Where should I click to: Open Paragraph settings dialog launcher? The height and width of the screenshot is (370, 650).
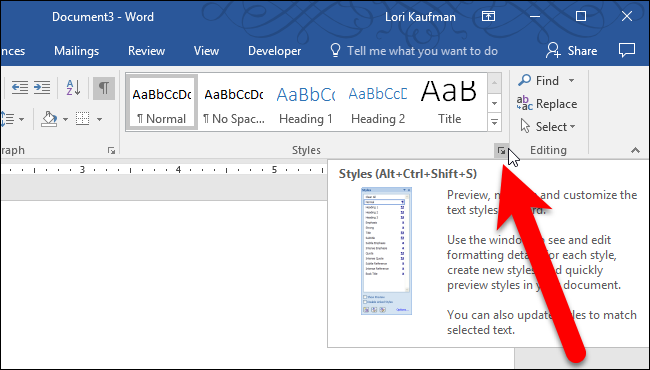coord(111,151)
